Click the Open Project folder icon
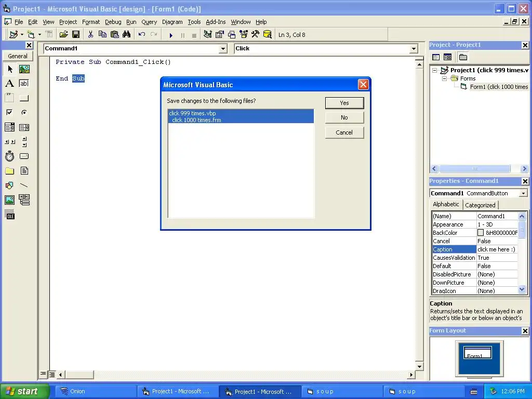Image resolution: width=532 pixels, height=399 pixels. [63, 35]
